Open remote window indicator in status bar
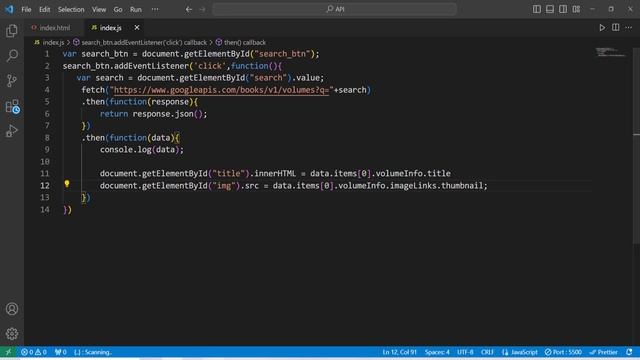The width and height of the screenshot is (640, 360). pyautogui.click(x=8, y=352)
